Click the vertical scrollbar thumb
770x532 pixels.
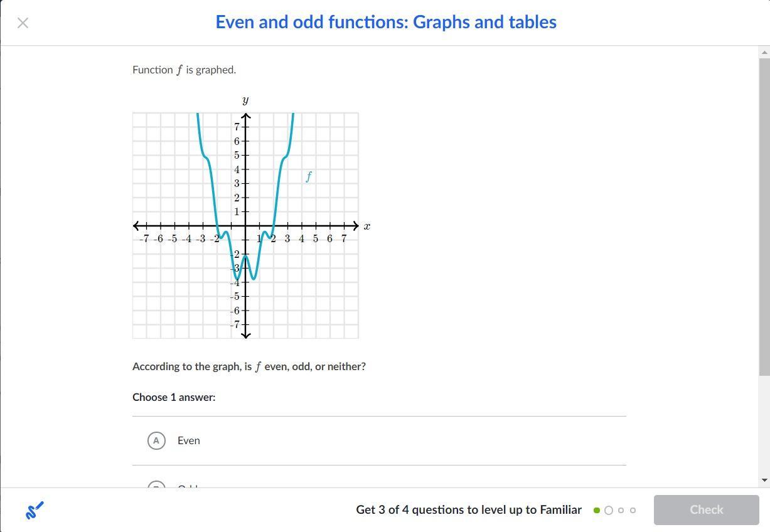coord(764,213)
